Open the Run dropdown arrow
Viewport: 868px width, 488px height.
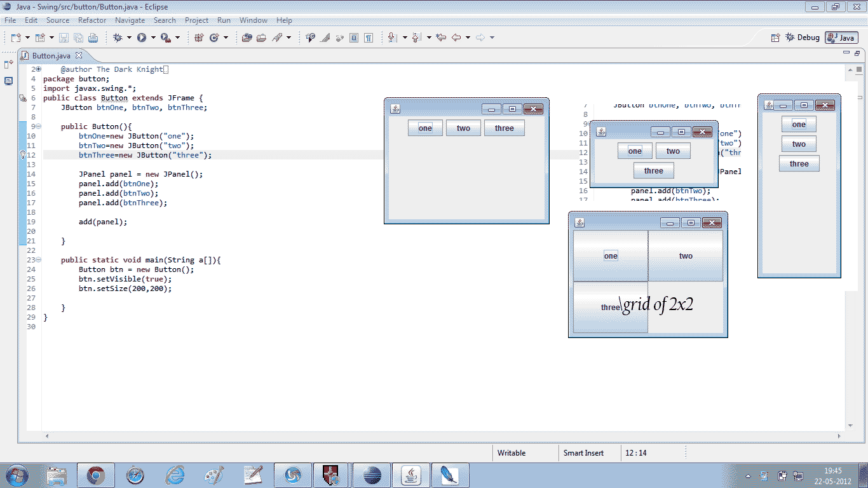coord(153,37)
